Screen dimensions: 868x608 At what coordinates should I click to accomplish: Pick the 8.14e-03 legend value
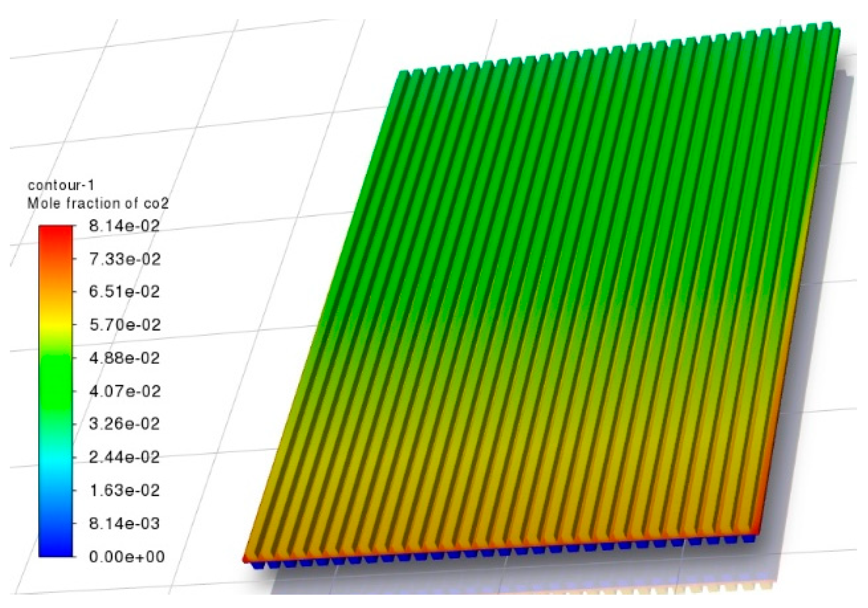124,523
